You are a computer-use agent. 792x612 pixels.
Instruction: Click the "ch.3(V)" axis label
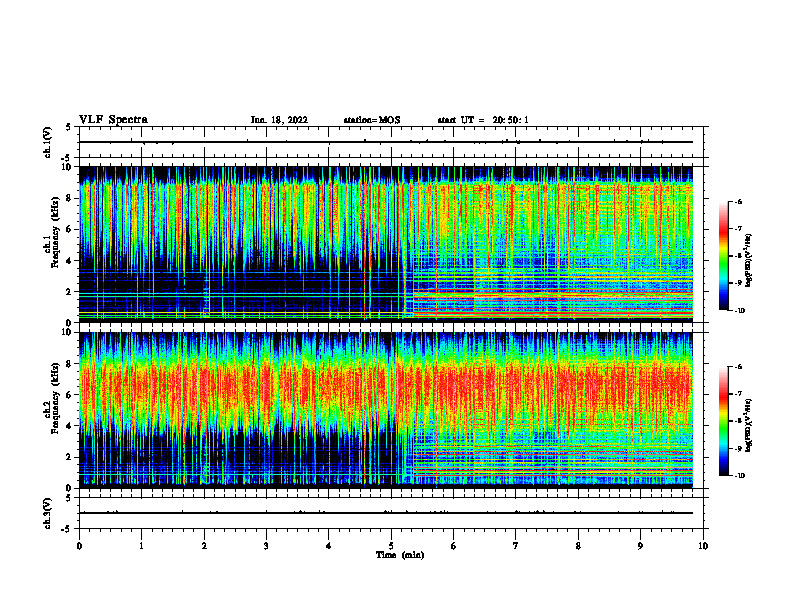coord(47,513)
